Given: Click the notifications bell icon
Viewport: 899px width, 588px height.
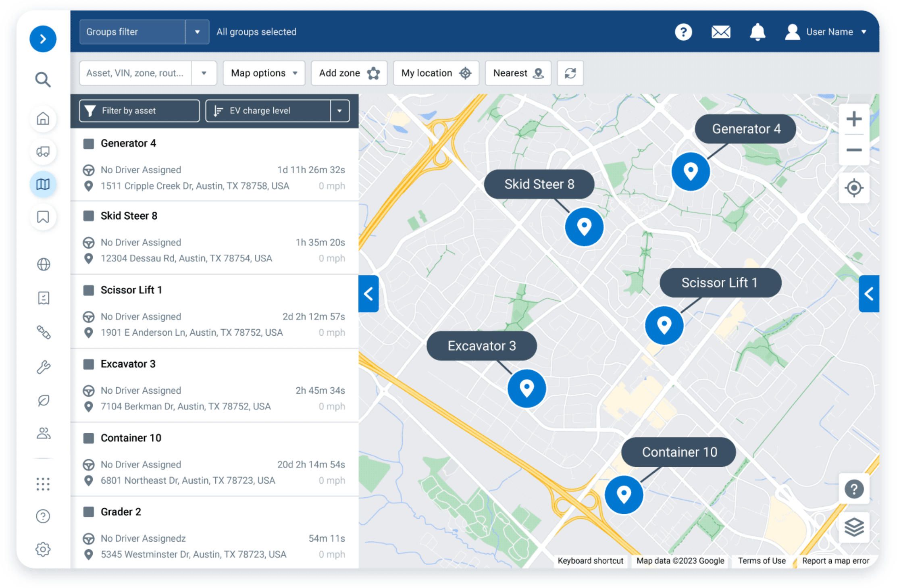Looking at the screenshot, I should click(757, 32).
